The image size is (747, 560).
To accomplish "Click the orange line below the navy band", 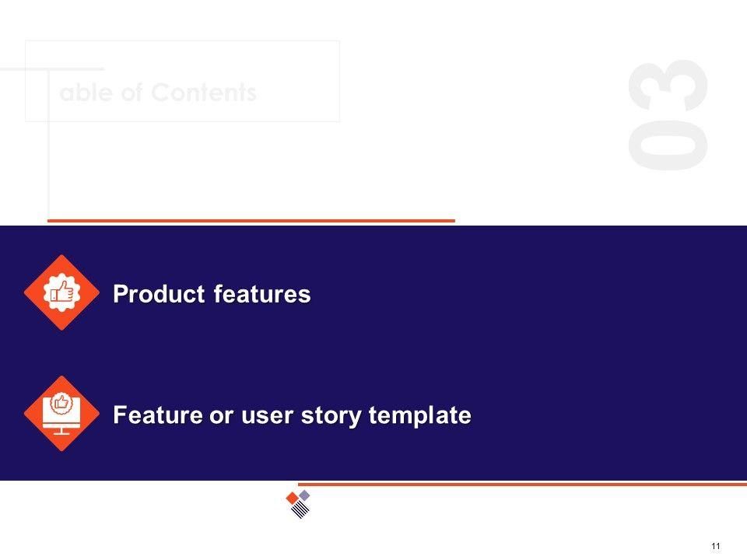I will (x=521, y=484).
